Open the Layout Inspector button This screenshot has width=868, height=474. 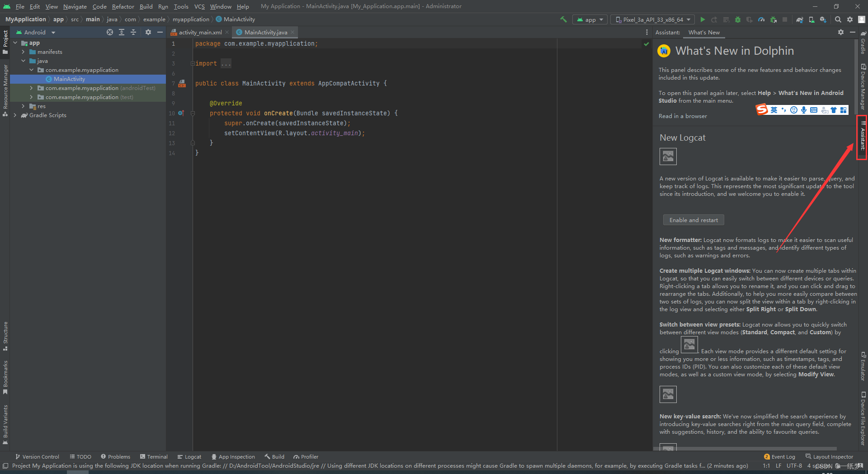[x=830, y=457]
